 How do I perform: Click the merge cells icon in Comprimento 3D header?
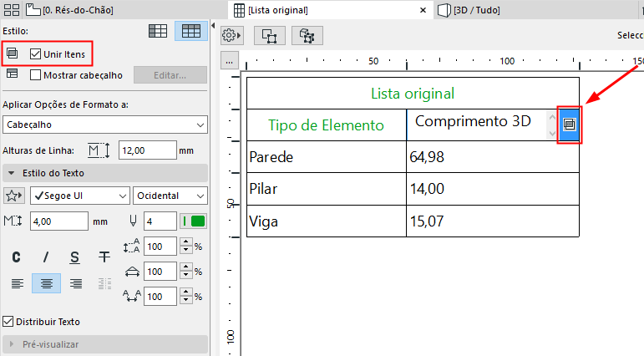570,124
